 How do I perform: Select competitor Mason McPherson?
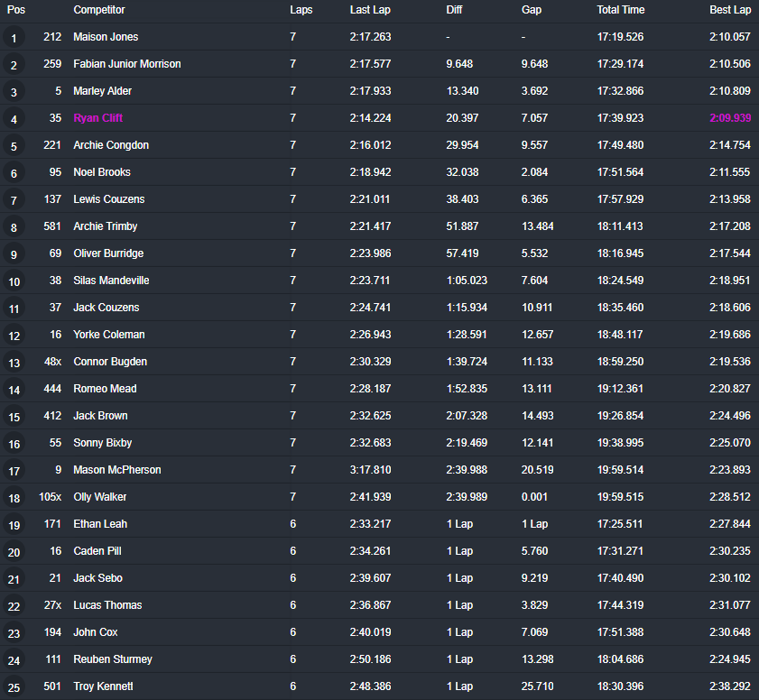(x=117, y=470)
